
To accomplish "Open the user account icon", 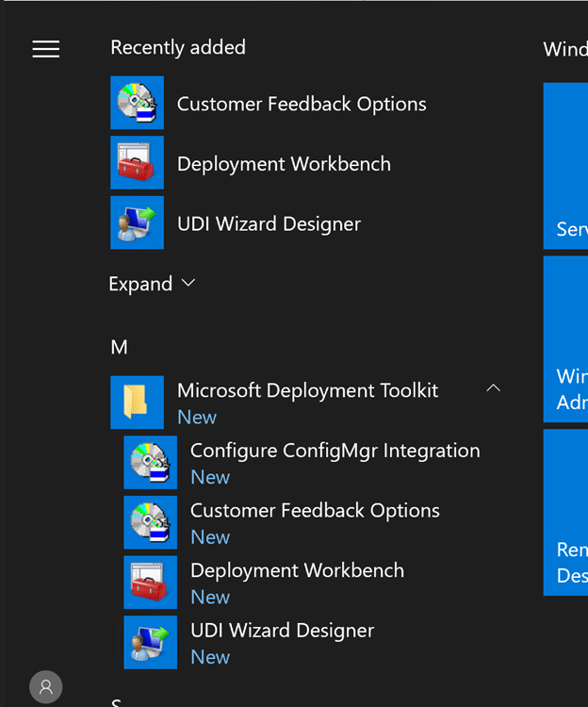I will (46, 686).
